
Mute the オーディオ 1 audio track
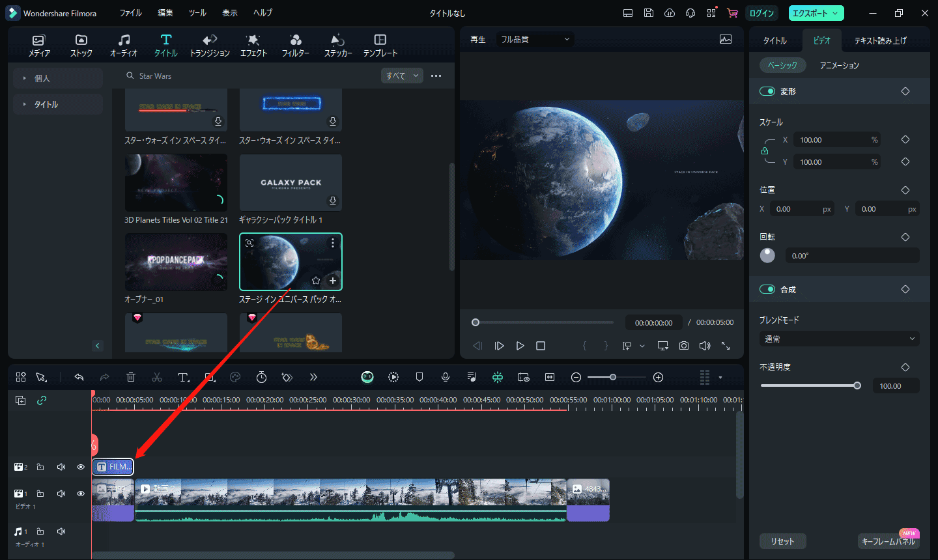coord(61,531)
